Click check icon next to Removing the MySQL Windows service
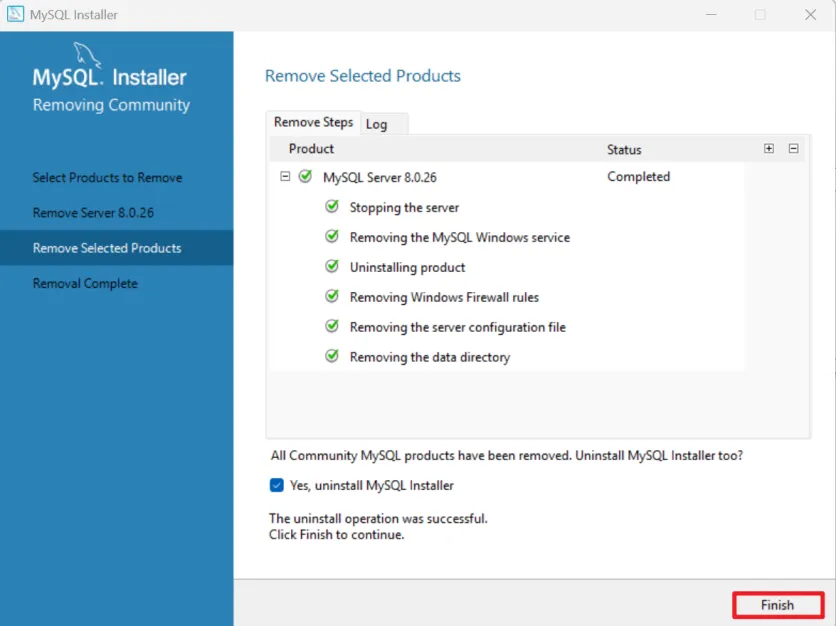Screen dimensions: 836x626 click(332, 236)
